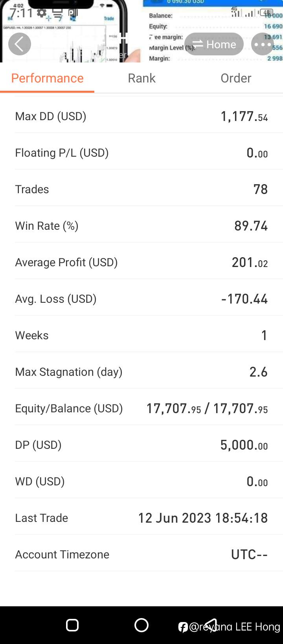Tap the Max DD (USD) row
The width and height of the screenshot is (283, 644).
click(141, 116)
